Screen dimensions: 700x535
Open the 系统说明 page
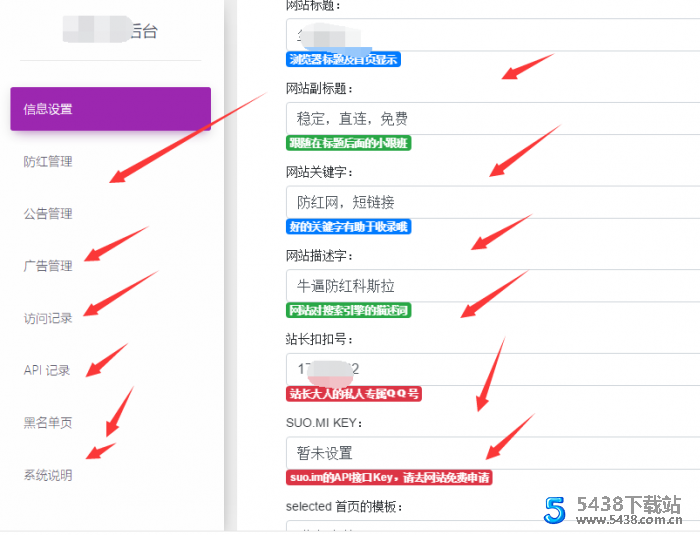[48, 475]
